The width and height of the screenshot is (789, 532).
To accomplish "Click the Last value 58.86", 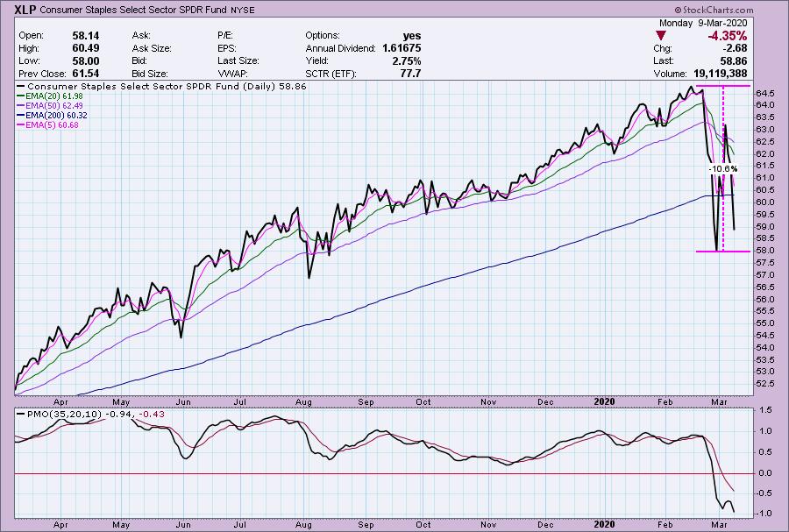I will (734, 60).
